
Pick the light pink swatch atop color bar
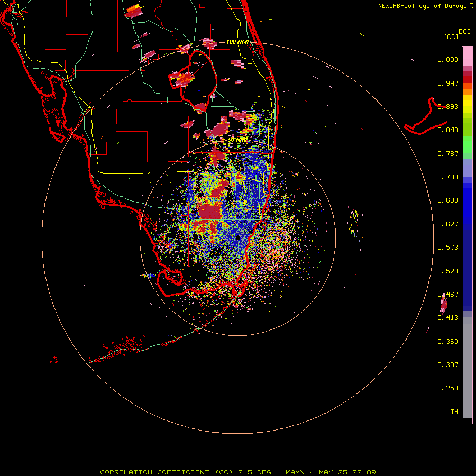point(467,56)
